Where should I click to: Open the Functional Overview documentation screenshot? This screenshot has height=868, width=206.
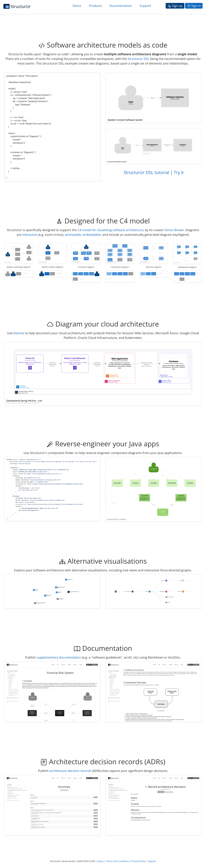[153, 691]
